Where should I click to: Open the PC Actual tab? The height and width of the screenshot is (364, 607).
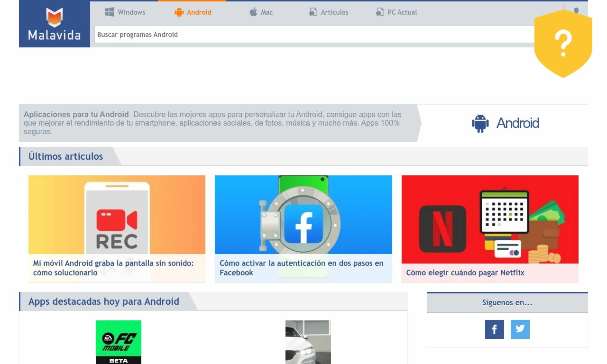[x=396, y=12]
